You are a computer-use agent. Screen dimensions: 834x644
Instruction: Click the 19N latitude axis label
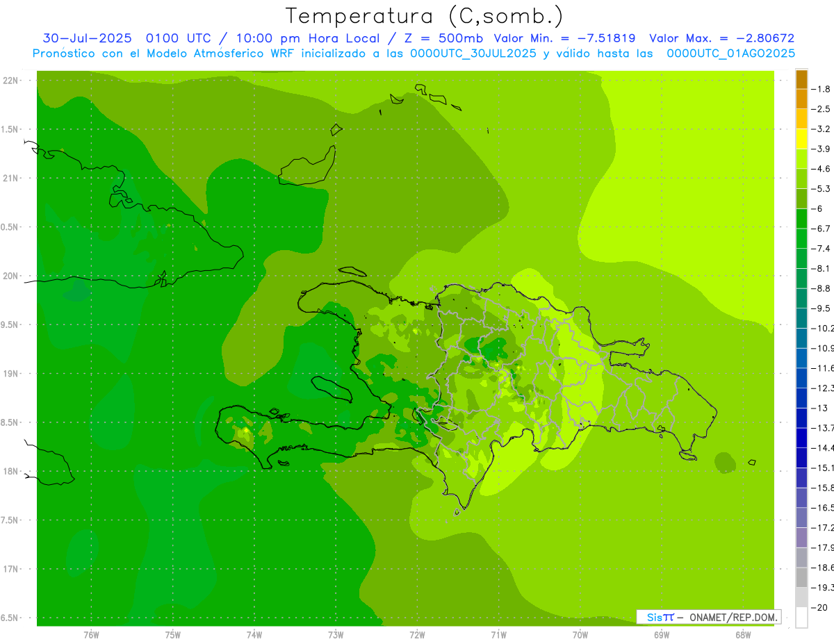coord(12,374)
